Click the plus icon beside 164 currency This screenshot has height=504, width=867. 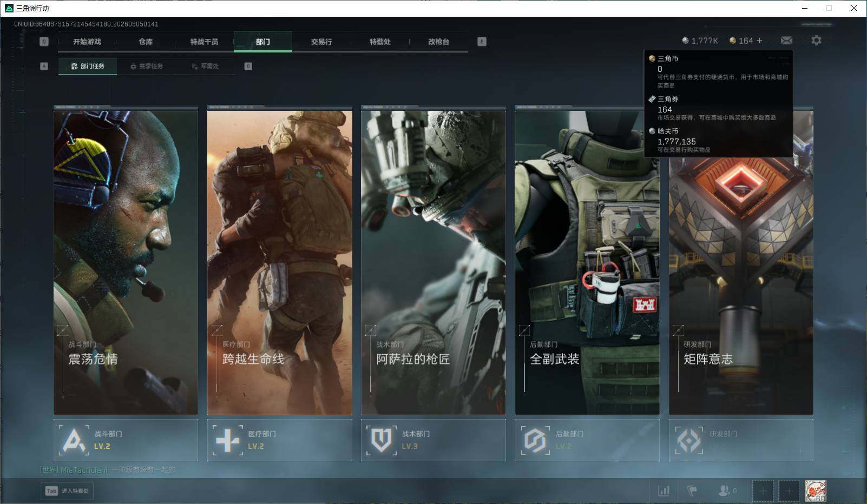click(x=759, y=41)
